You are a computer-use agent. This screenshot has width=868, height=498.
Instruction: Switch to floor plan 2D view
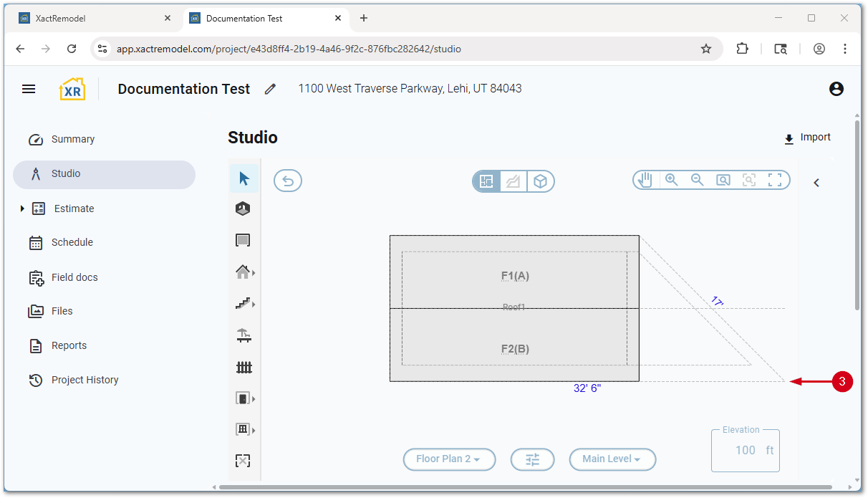tap(486, 182)
